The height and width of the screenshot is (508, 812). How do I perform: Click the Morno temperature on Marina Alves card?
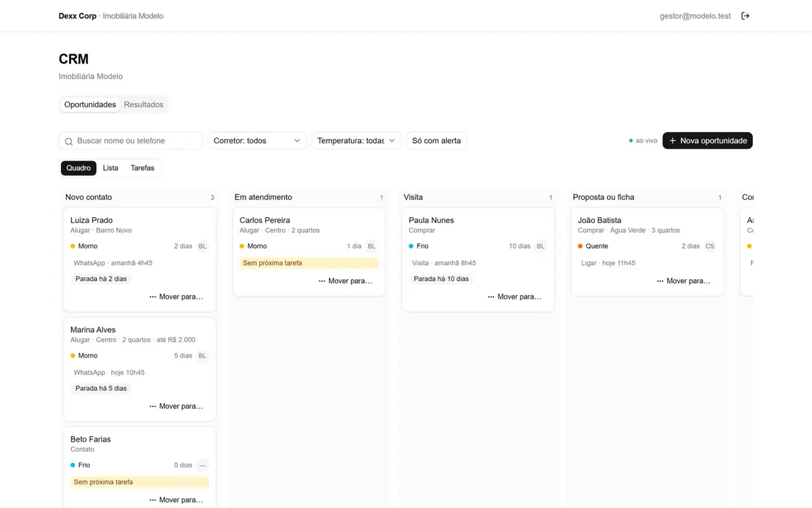coord(84,356)
